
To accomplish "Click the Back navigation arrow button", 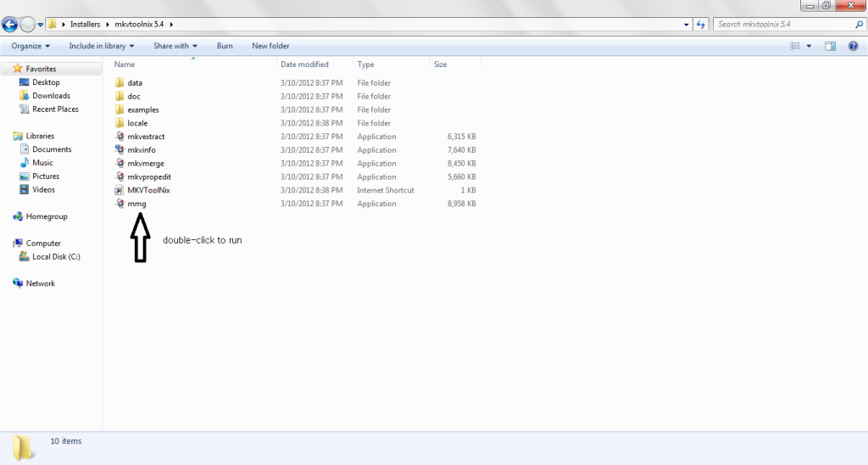I will tap(10, 25).
